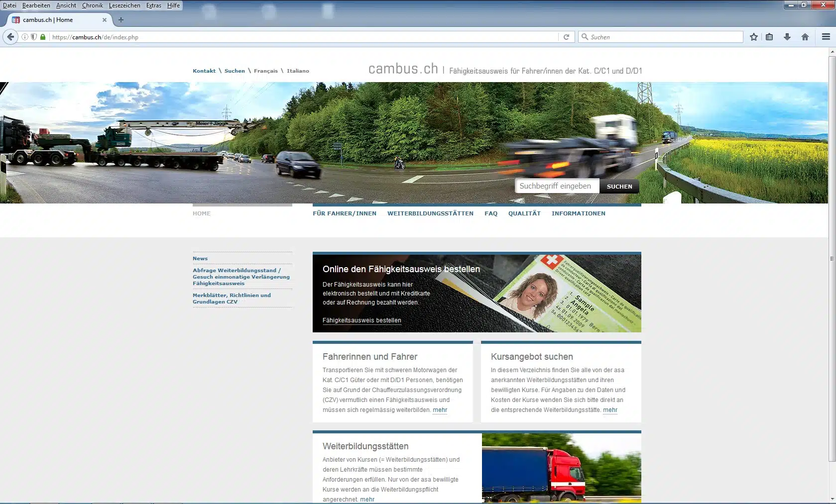The height and width of the screenshot is (504, 836).
Task: Select the FÜR FAHRER/INNEN navigation item
Action: pos(344,213)
